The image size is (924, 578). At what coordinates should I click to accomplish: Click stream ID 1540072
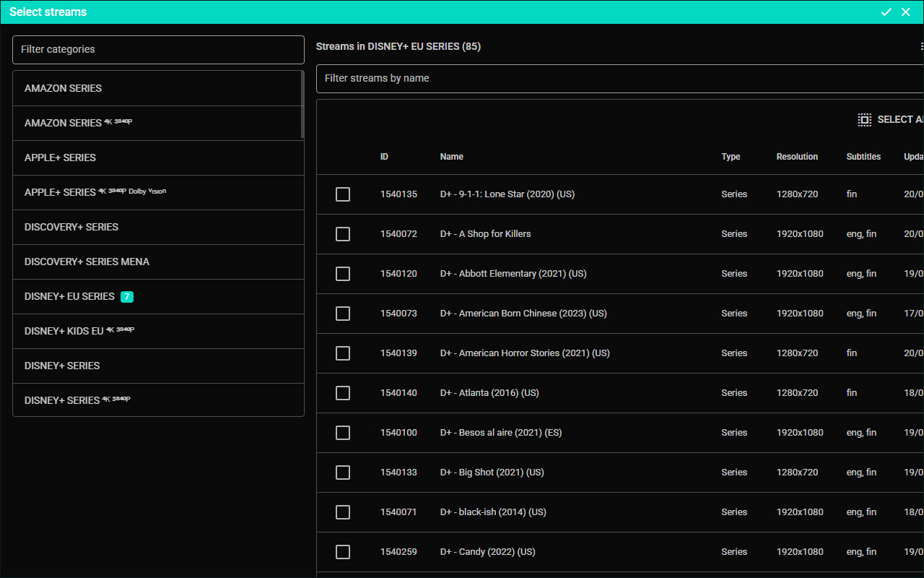(398, 234)
